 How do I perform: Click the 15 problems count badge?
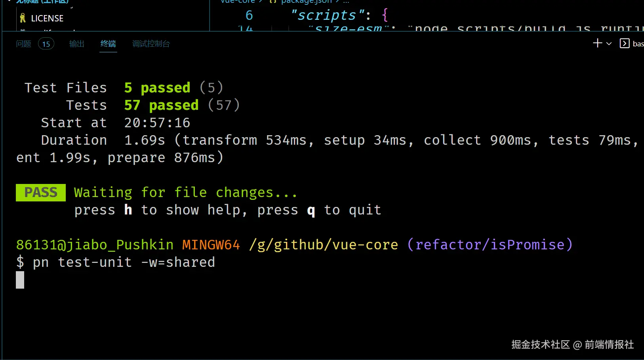click(46, 44)
